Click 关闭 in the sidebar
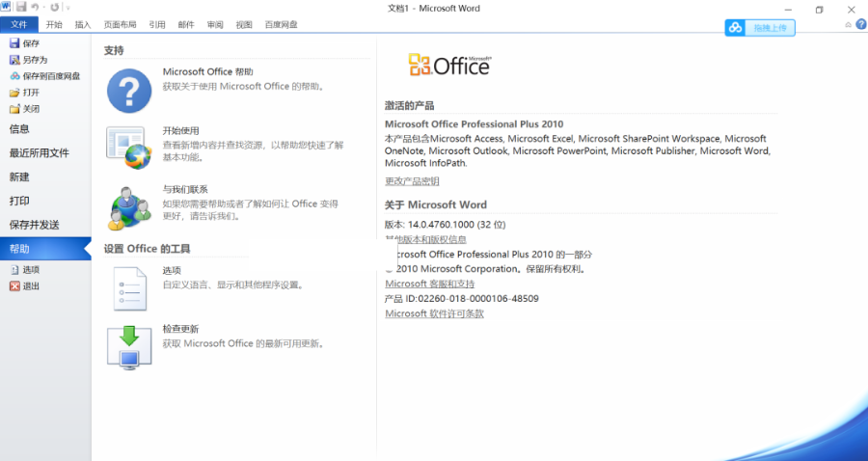 click(x=25, y=109)
